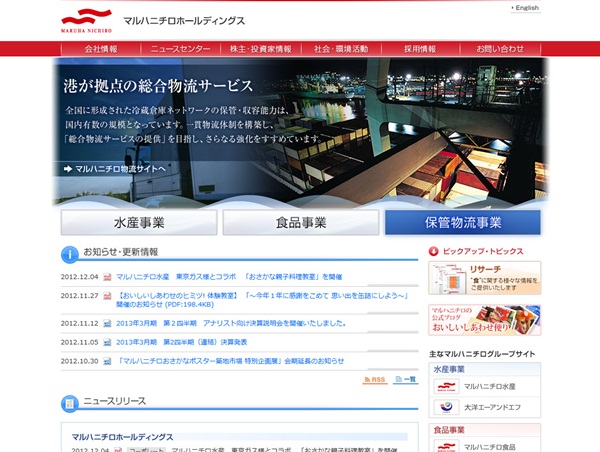Open おいしいしあわせ便り blog banner
This screenshot has width=600, height=452.
pyautogui.click(x=484, y=320)
